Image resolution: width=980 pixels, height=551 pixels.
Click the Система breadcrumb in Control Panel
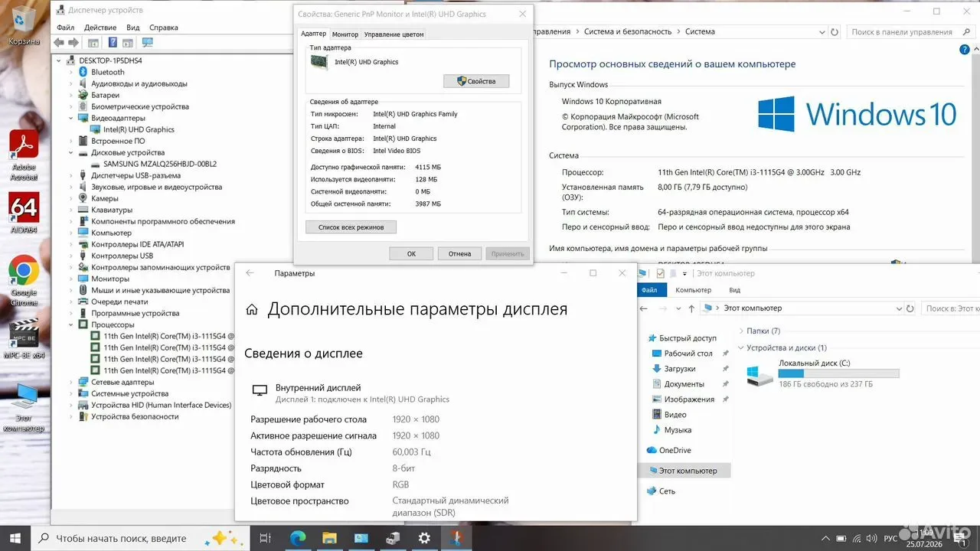pos(700,32)
